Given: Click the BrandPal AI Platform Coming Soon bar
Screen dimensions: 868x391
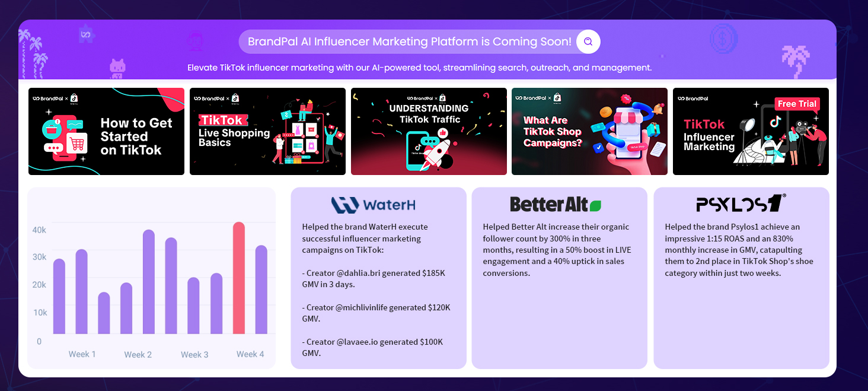Looking at the screenshot, I should (409, 42).
